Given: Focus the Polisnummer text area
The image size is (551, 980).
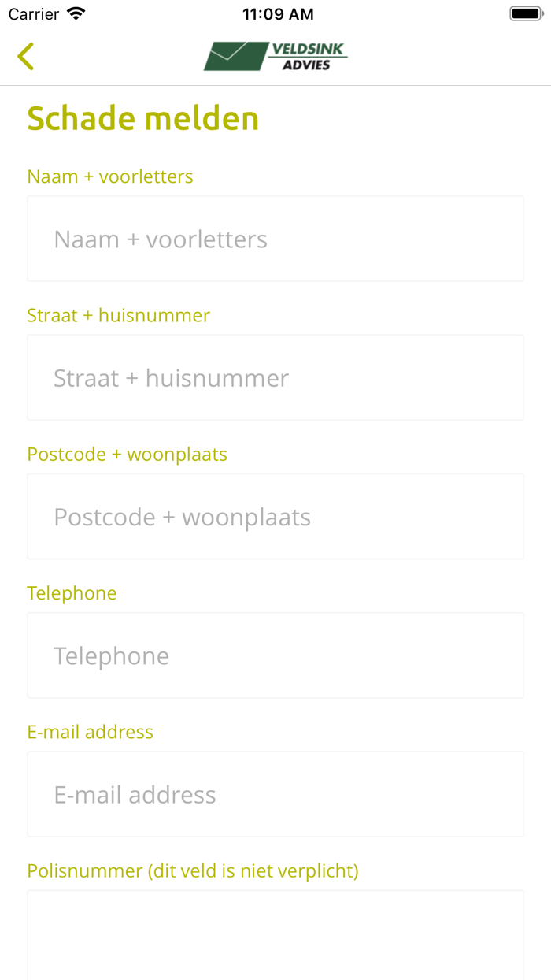Looking at the screenshot, I should pos(275,937).
